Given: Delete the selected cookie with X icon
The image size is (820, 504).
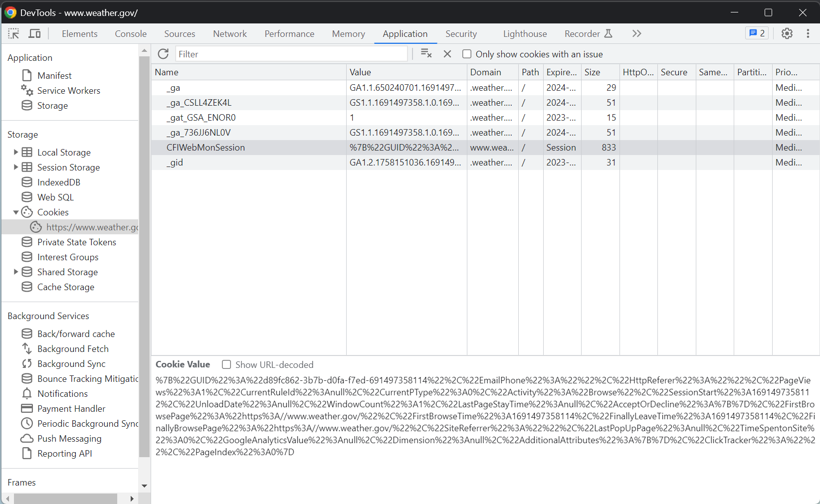Looking at the screenshot, I should (447, 54).
